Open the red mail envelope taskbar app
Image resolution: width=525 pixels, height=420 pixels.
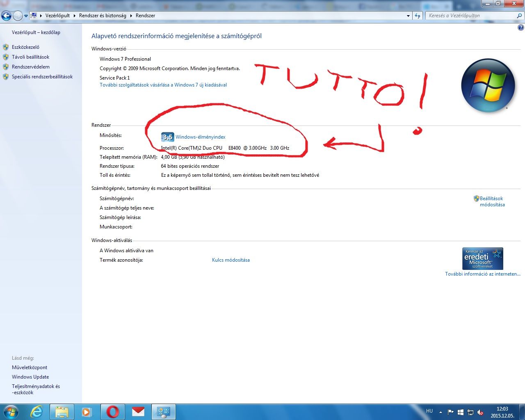(x=138, y=411)
